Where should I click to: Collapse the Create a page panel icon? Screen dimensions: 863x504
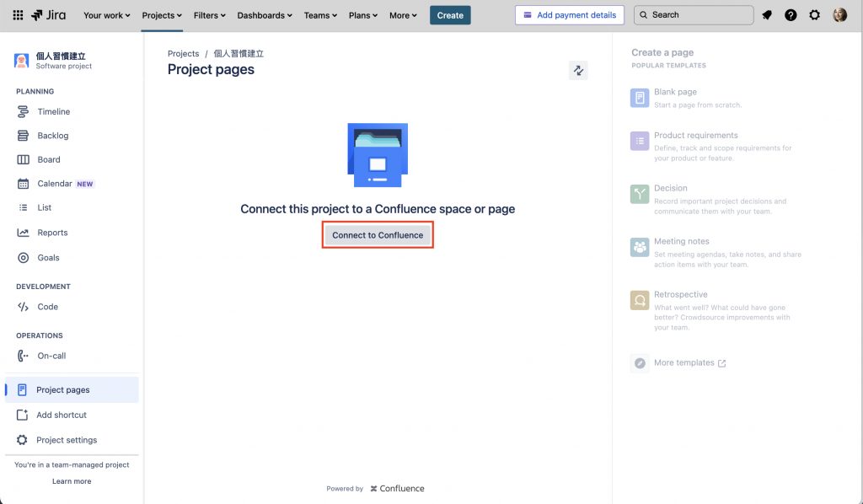[578, 71]
